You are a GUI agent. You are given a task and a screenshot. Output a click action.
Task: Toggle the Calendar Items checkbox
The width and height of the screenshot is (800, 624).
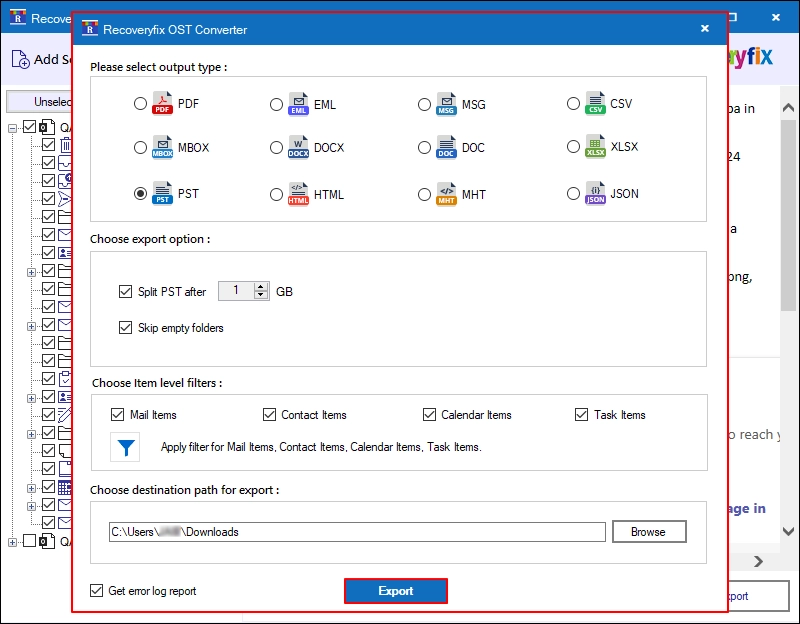coord(429,414)
